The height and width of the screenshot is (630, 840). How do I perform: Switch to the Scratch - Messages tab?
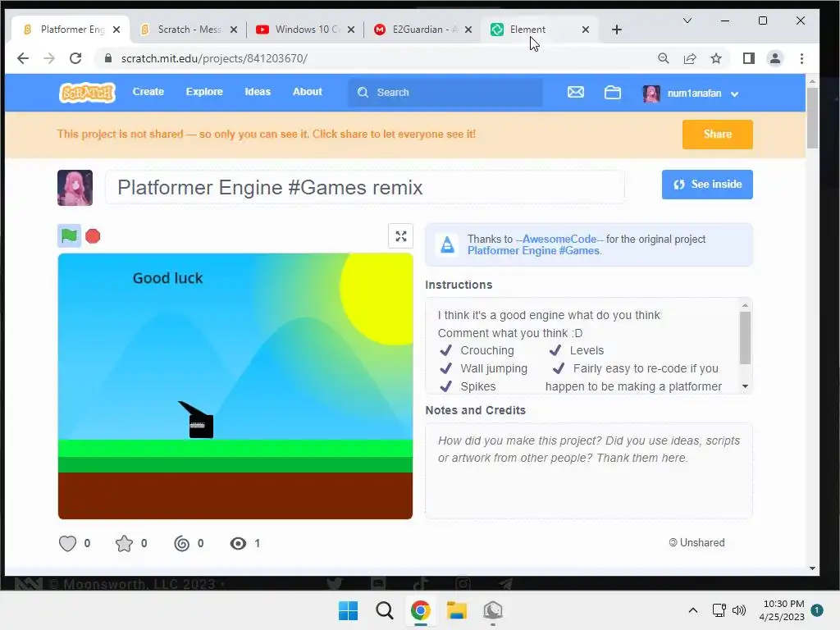click(189, 30)
